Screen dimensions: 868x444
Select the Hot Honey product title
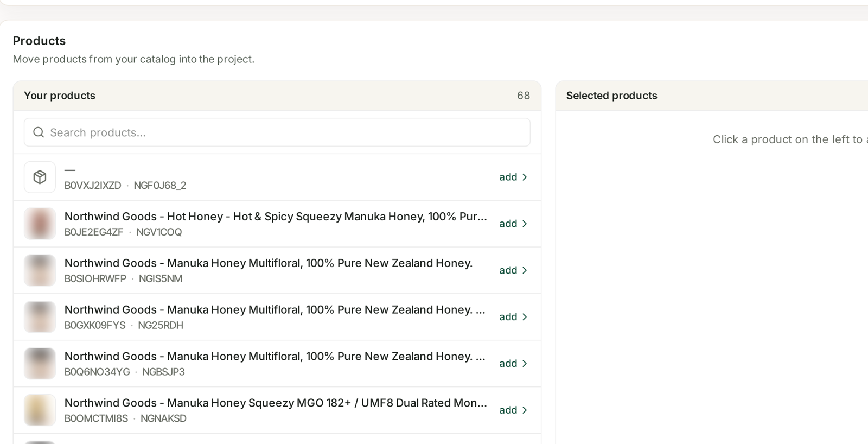276,217
